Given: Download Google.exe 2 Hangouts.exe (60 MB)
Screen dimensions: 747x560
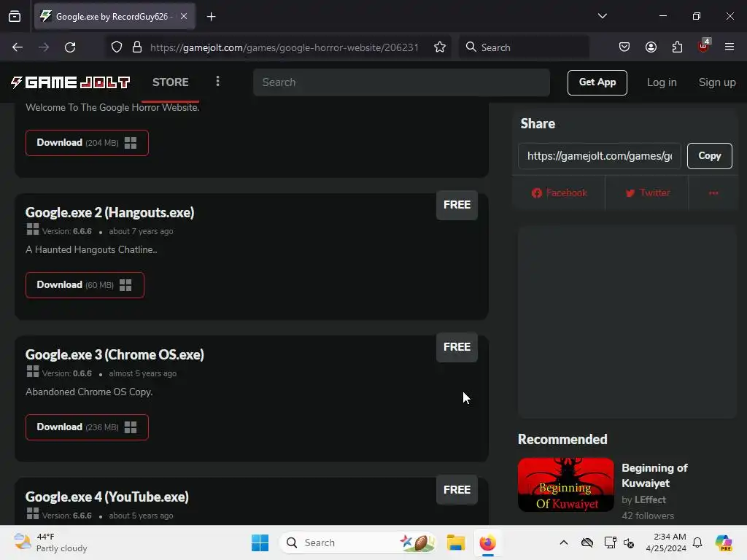Looking at the screenshot, I should point(85,285).
